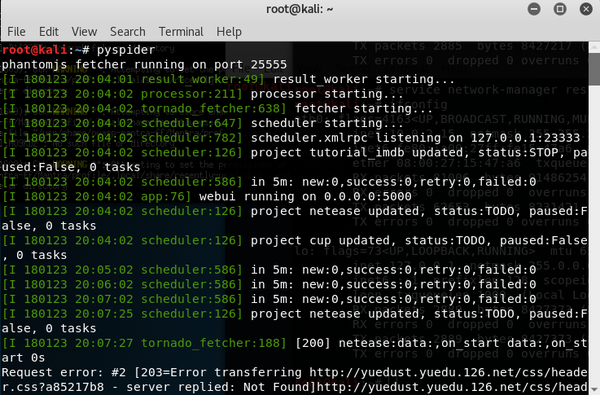Click the 20:04:02 scheduler:586 'in 5m' line

pyautogui.click(x=269, y=182)
